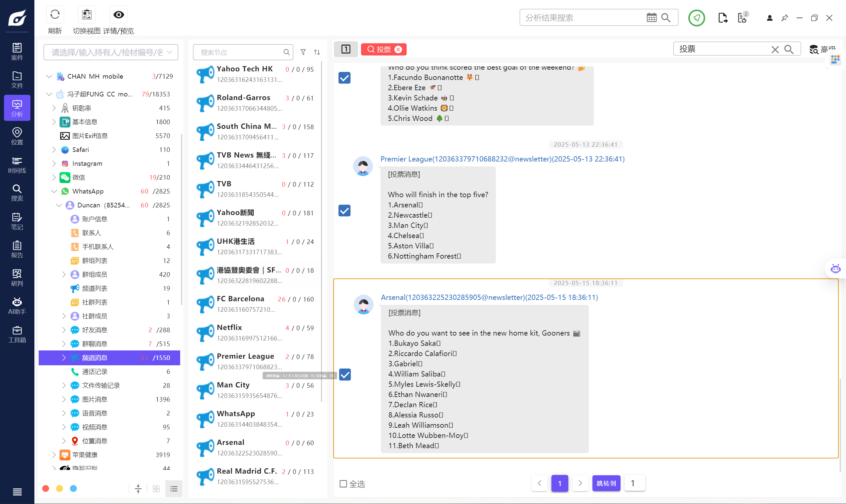Click the filter funnel icon beside node search
This screenshot has height=504, width=846.
[x=303, y=52]
